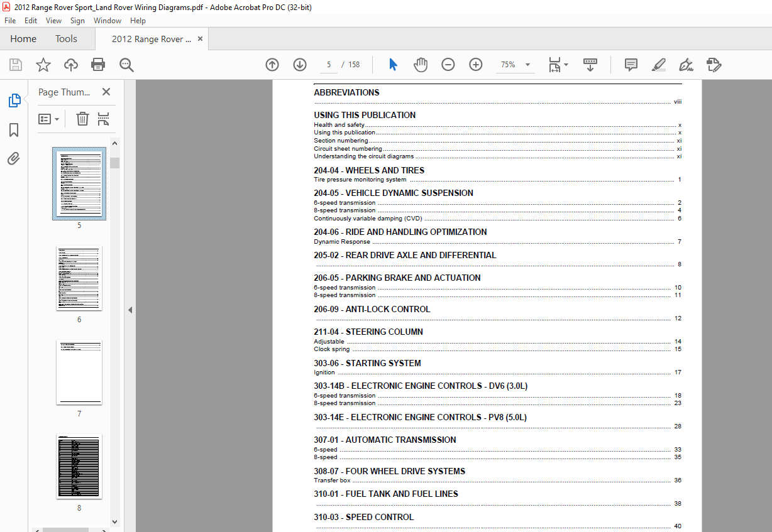Bookmark this file with the star icon
Image resolution: width=772 pixels, height=532 pixels.
coord(43,65)
